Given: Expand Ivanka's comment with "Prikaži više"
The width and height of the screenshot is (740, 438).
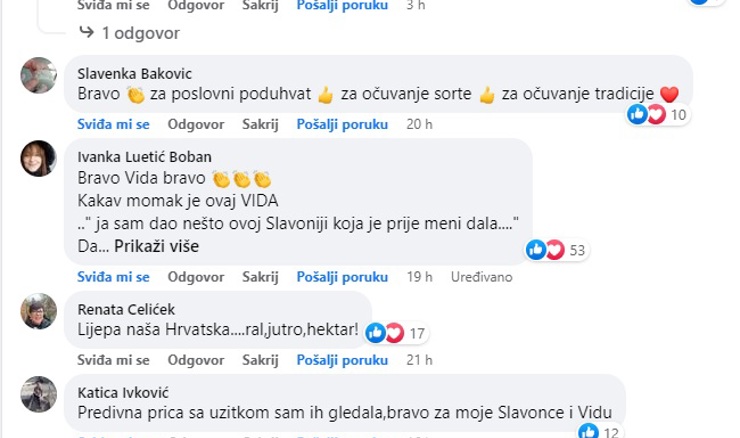Looking at the screenshot, I should pyautogui.click(x=156, y=246).
